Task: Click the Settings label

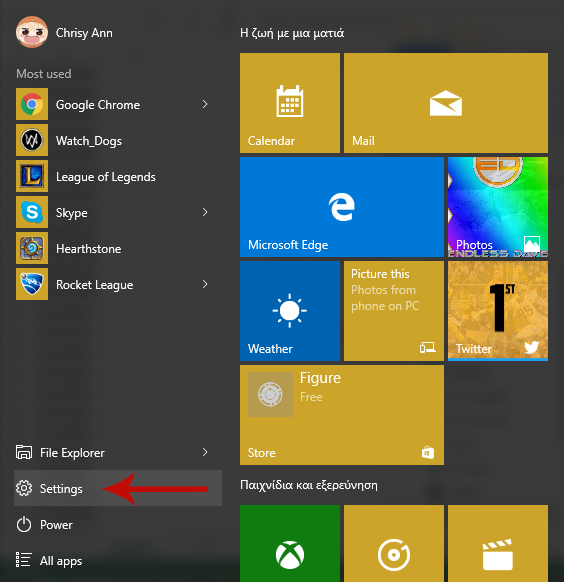Action: click(61, 489)
